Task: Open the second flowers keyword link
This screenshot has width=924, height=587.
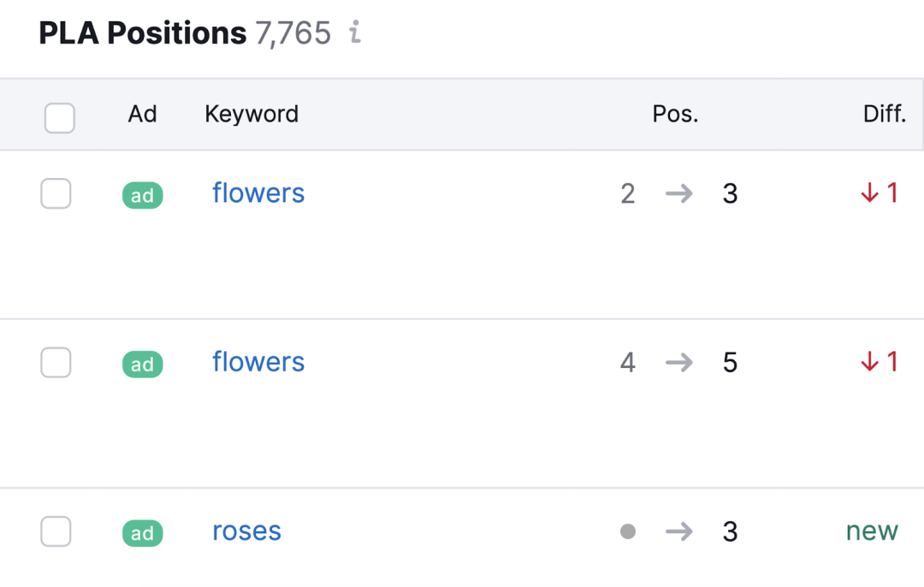Action: (x=258, y=361)
